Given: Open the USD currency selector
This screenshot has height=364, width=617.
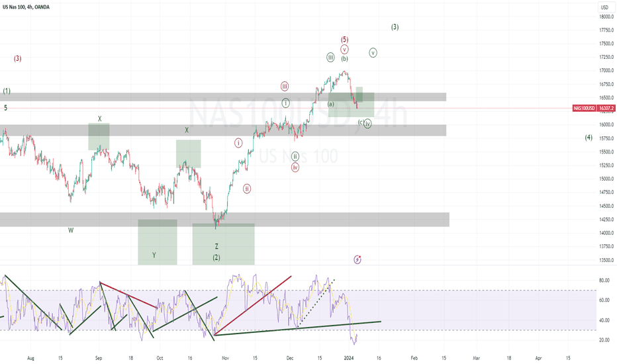Looking at the screenshot, I should (604, 7).
